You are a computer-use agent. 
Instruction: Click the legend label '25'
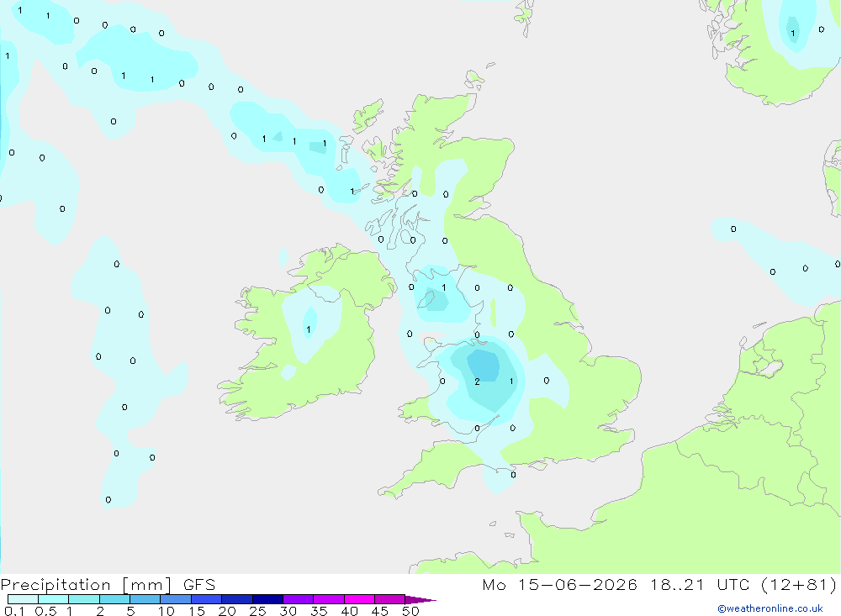[258, 611]
